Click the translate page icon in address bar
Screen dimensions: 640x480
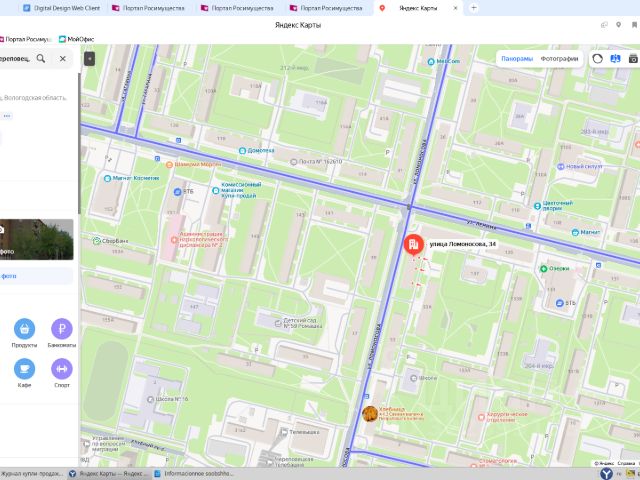pyautogui.click(x=604, y=25)
